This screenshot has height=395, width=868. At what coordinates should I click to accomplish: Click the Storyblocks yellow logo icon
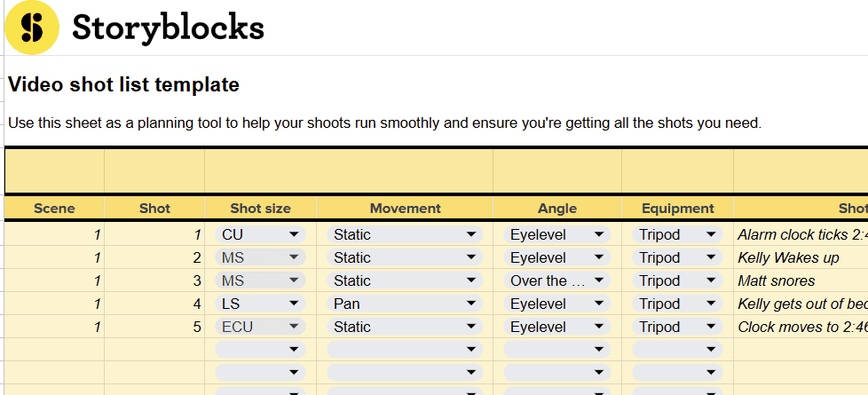[x=32, y=28]
